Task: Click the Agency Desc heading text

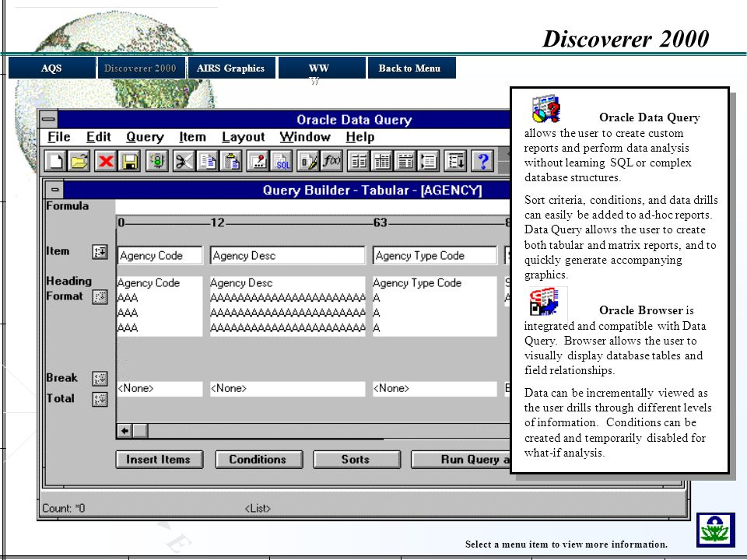Action: (x=241, y=283)
